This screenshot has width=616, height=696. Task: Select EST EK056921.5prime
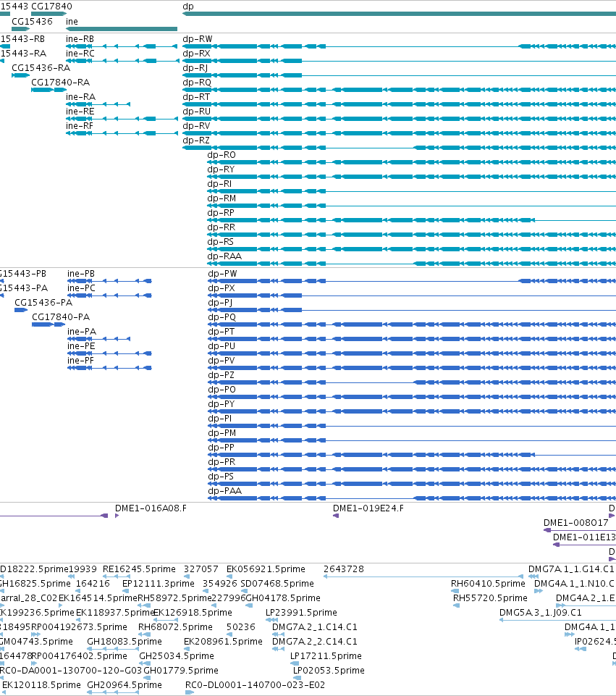pyautogui.click(x=266, y=569)
